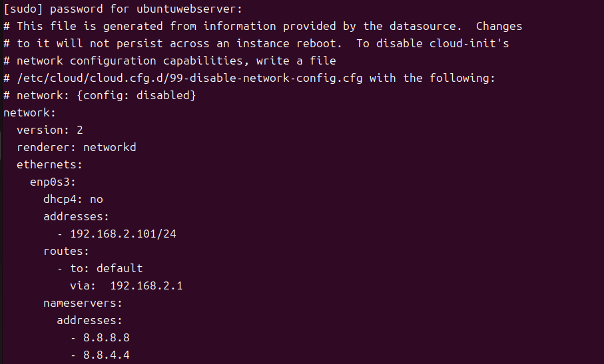This screenshot has width=604, height=364.
Task: Place cursor on gateway 192.168.2.1
Action: pyautogui.click(x=147, y=286)
